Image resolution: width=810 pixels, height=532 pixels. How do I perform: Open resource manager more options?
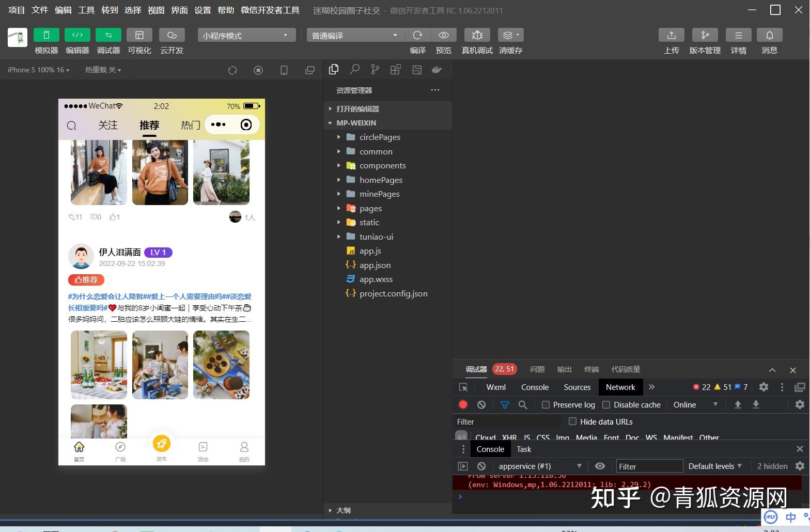coord(435,90)
